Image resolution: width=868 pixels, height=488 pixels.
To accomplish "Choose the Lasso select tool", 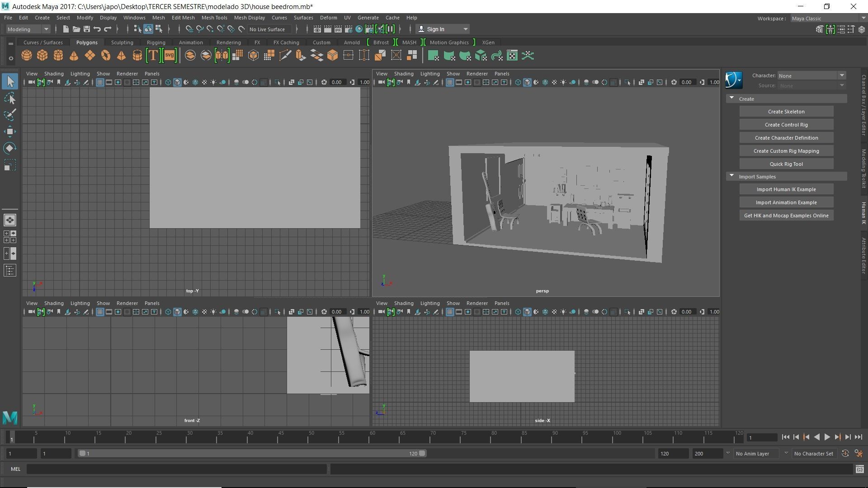I will [10, 99].
